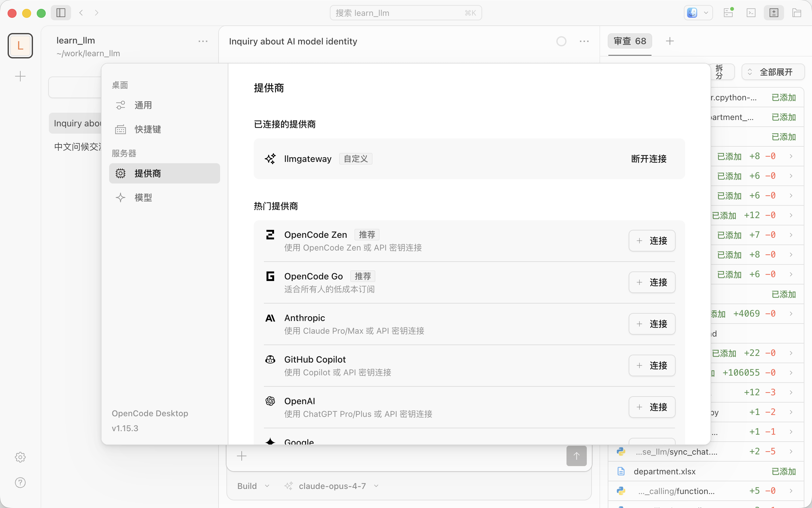
Task: Open the Build agent dropdown
Action: (253, 486)
